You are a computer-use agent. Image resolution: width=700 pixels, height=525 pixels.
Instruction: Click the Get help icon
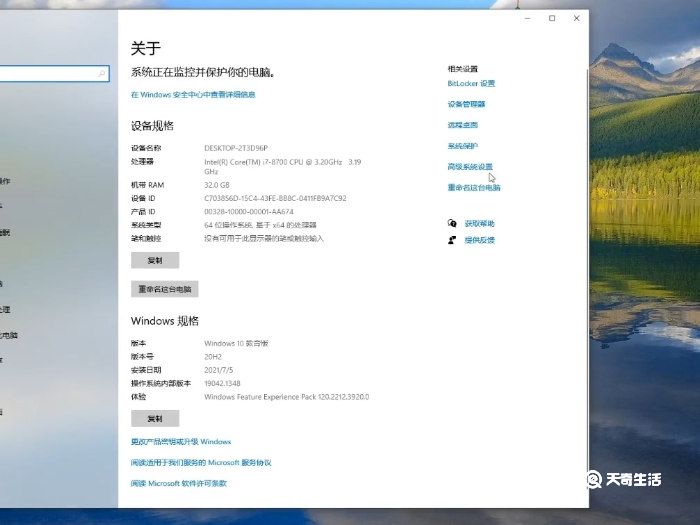[x=452, y=223]
